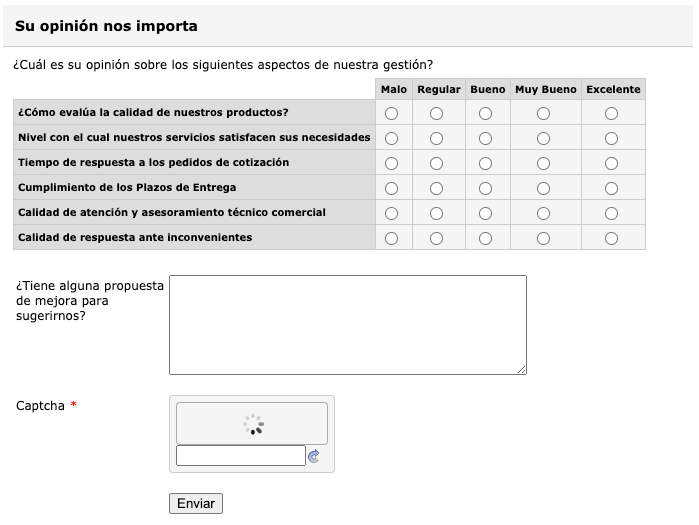
Task: Rate product quality as Excelente
Action: (612, 113)
